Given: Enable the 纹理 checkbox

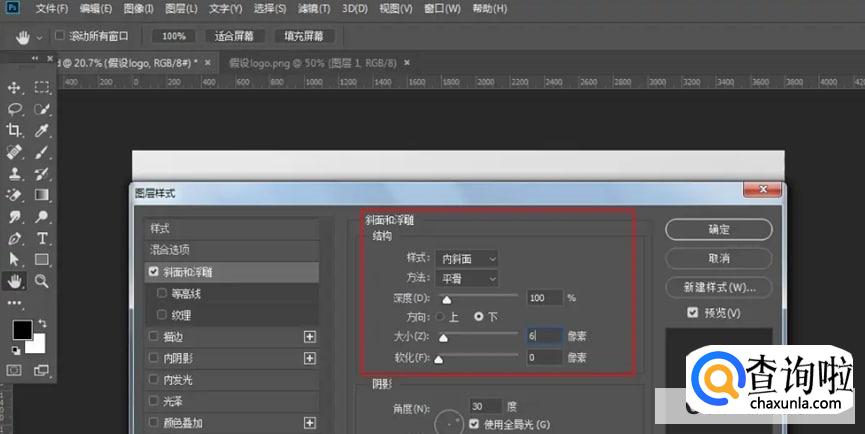Looking at the screenshot, I should (162, 314).
